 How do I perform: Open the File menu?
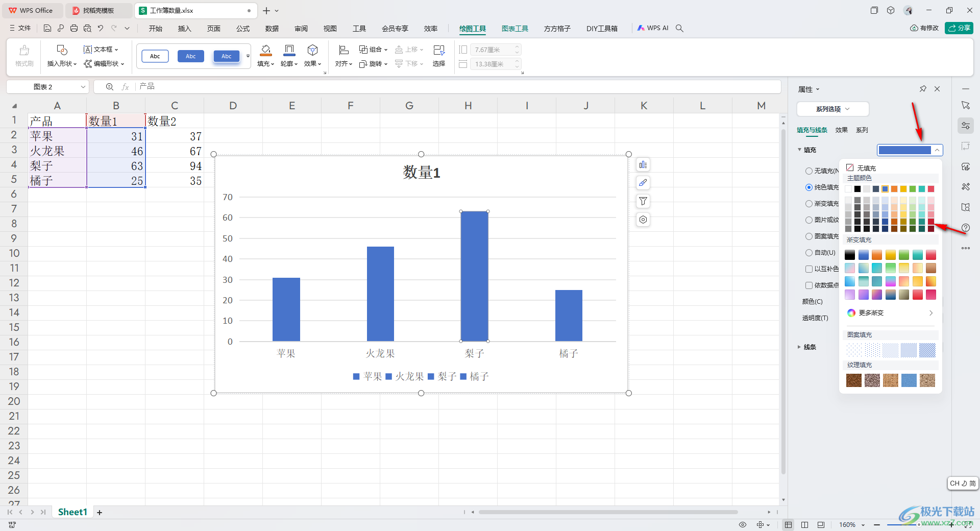pyautogui.click(x=20, y=29)
